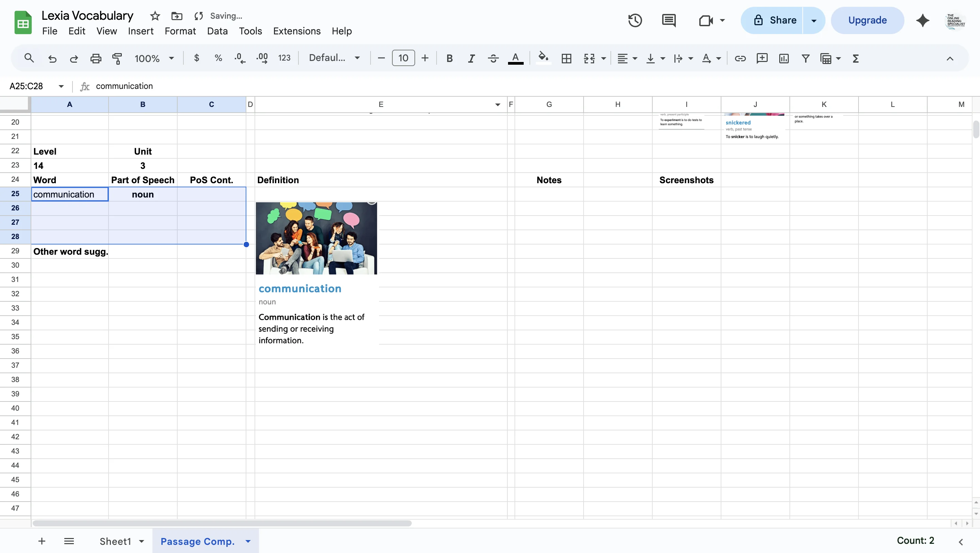Toggle bold formatting
980x553 pixels.
click(x=449, y=58)
